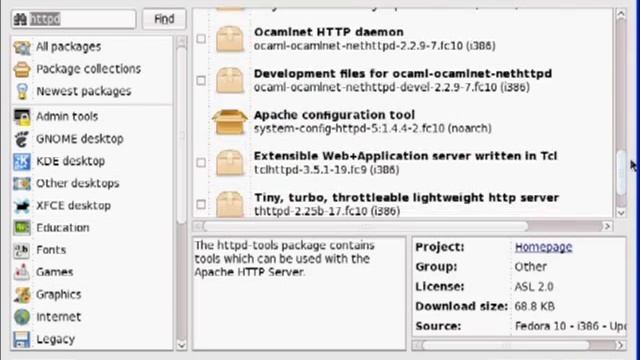Click the package list scroll down arrow
This screenshot has width=640, height=360.
click(621, 212)
